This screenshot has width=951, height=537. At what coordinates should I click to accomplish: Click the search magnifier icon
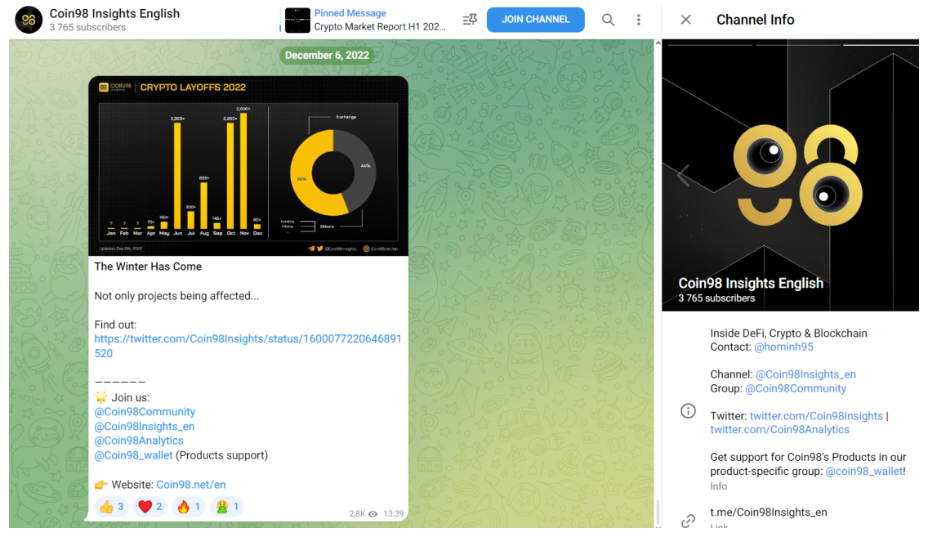point(608,20)
